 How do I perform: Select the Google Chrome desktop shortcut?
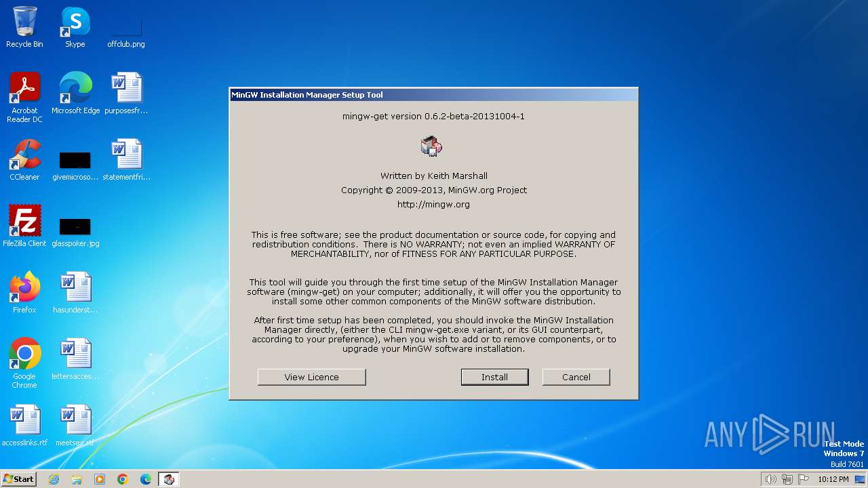(x=24, y=363)
